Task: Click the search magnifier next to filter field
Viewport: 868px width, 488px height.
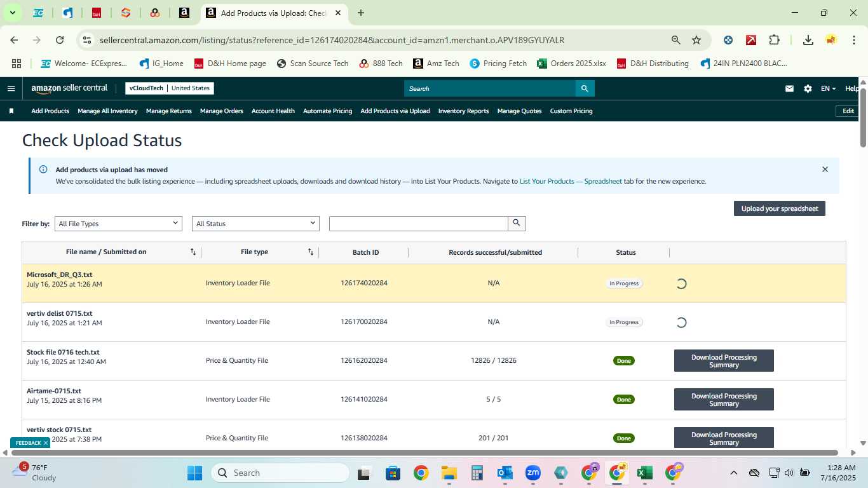Action: (x=517, y=223)
